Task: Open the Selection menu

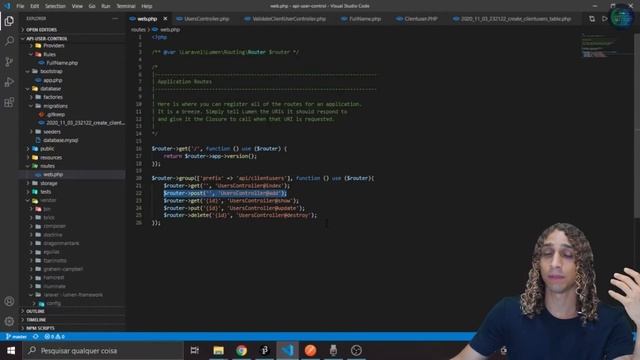Action: pos(55,6)
